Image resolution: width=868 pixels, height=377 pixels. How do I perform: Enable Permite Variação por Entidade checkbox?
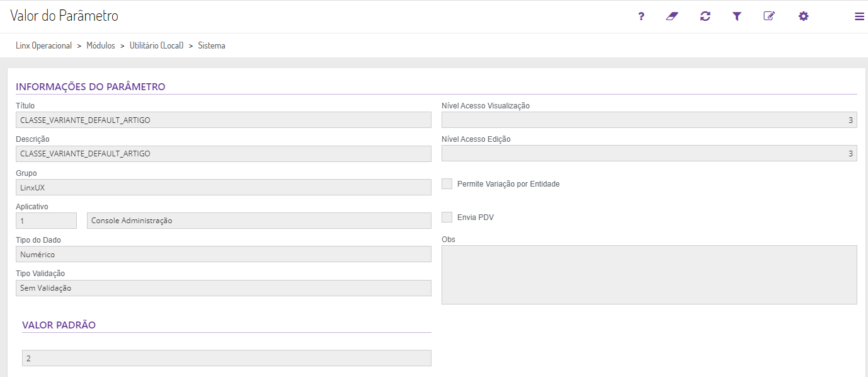(447, 184)
